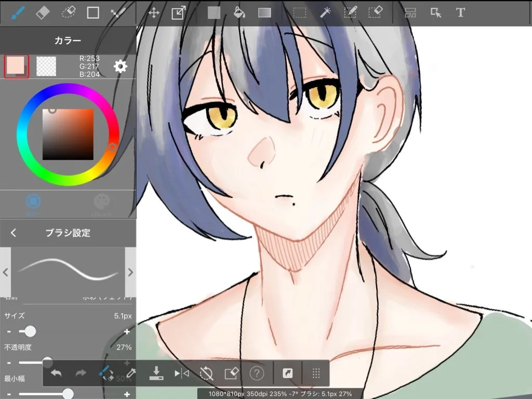Viewport: 532px width, 399px height.
Task: Click inside the saturation-brightness square
Action: coord(68,135)
